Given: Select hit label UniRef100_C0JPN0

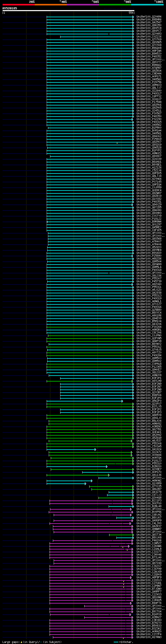Looking at the screenshot, I should [149, 336].
